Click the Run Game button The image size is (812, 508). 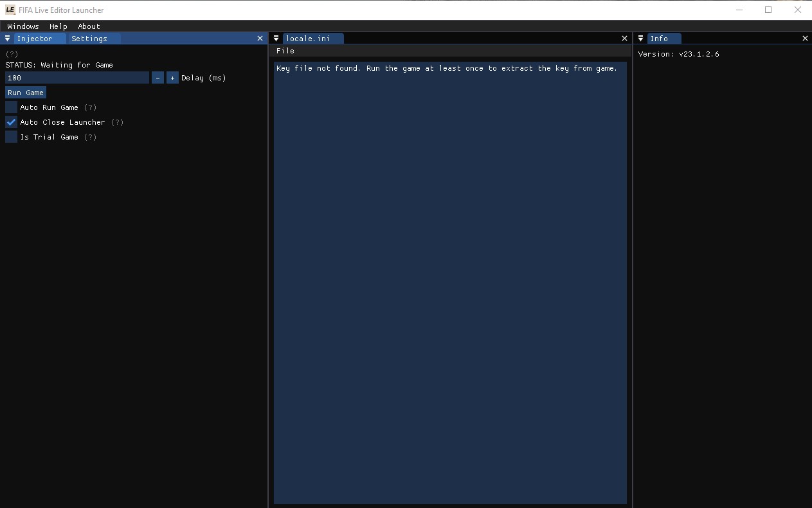(26, 93)
